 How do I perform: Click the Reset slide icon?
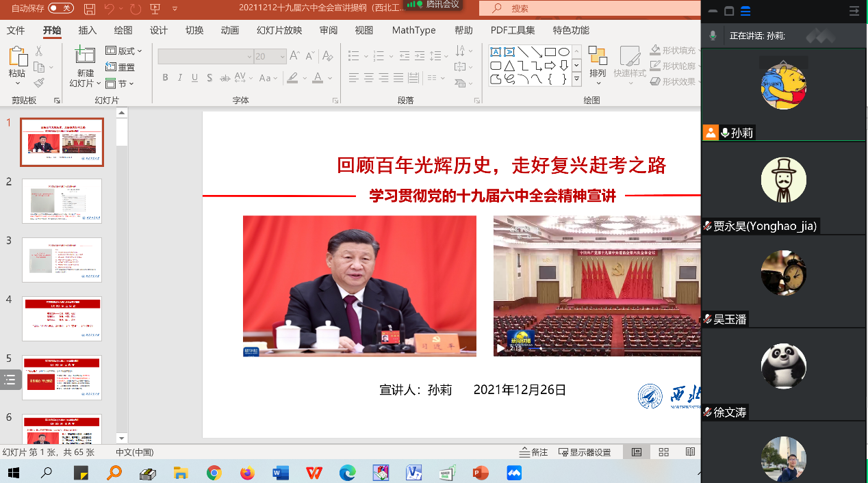[120, 67]
